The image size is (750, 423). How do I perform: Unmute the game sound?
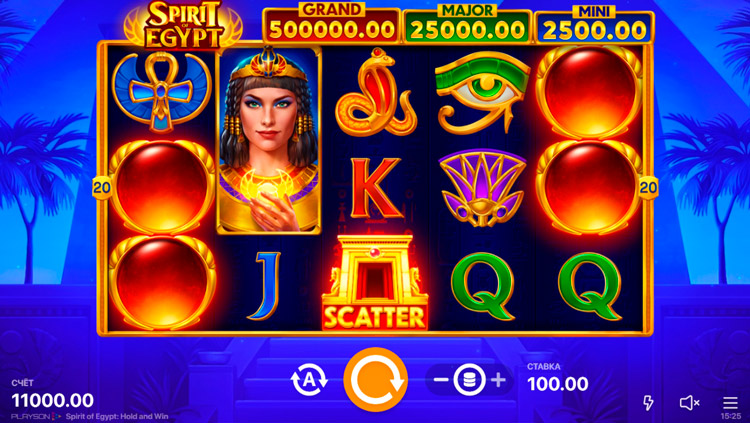coord(689,403)
